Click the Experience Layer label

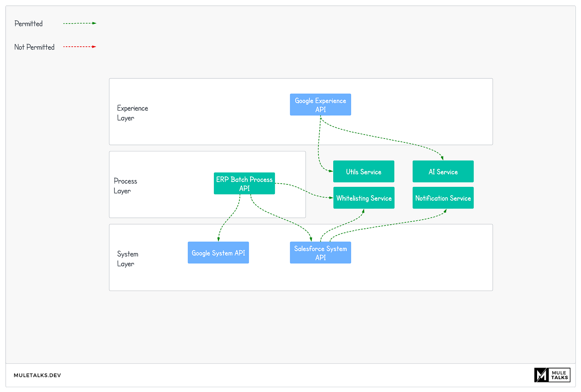click(x=132, y=113)
